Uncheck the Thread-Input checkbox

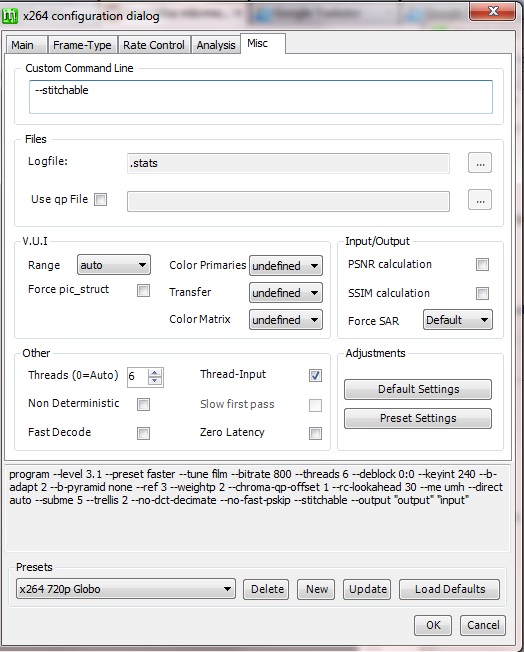pyautogui.click(x=315, y=375)
